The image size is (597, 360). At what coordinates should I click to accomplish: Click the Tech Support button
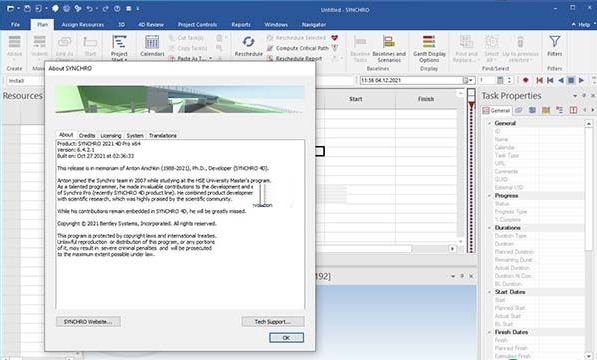[x=273, y=322]
